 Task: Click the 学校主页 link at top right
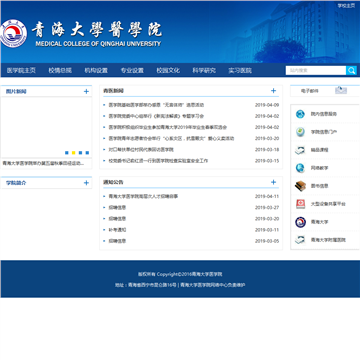[346, 5]
